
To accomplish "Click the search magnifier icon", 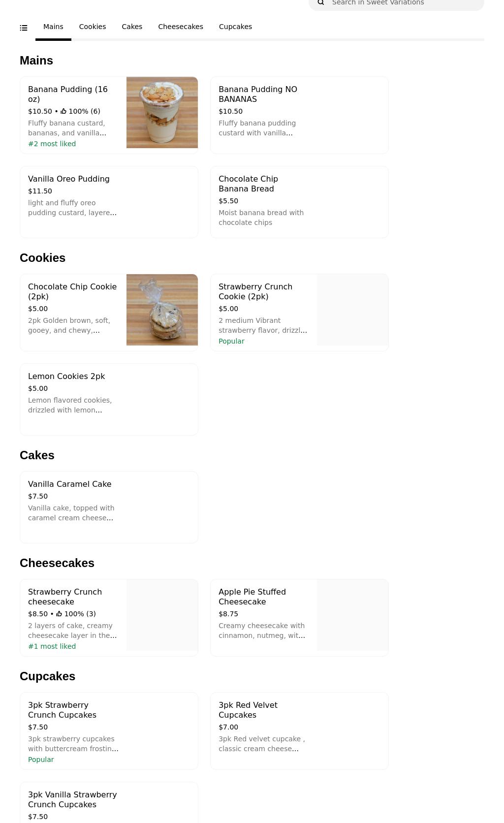I will (x=320, y=3).
